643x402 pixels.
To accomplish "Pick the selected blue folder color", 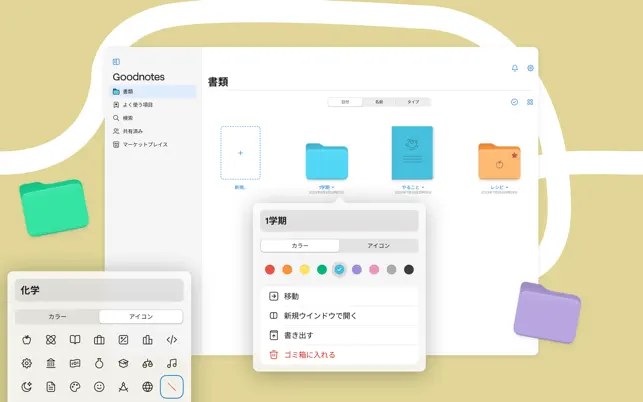I will [339, 270].
